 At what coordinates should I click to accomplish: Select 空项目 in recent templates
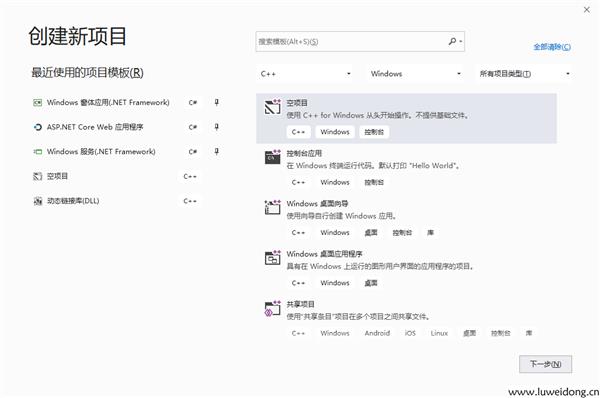[x=57, y=176]
